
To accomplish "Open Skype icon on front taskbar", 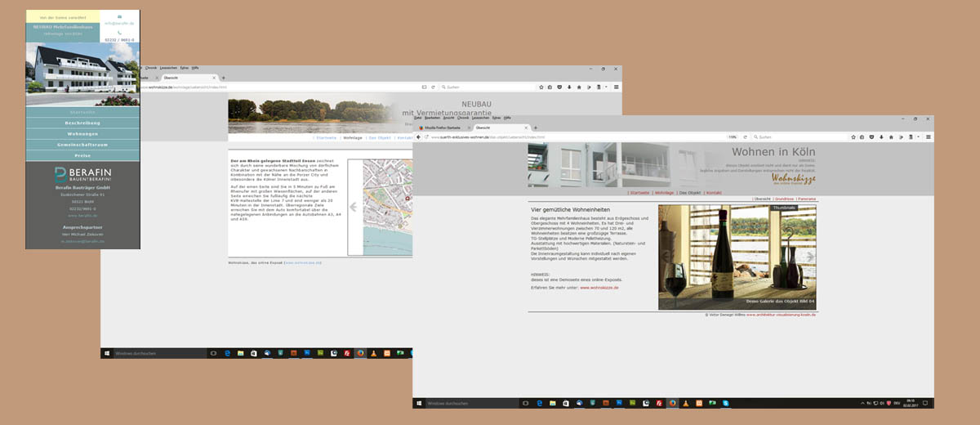I will tap(725, 403).
